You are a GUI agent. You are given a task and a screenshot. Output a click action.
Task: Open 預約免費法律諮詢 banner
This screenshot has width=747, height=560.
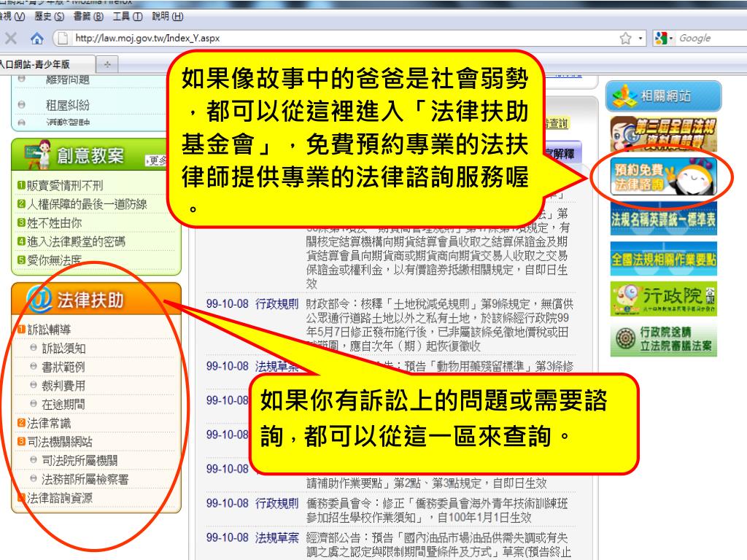click(x=664, y=176)
